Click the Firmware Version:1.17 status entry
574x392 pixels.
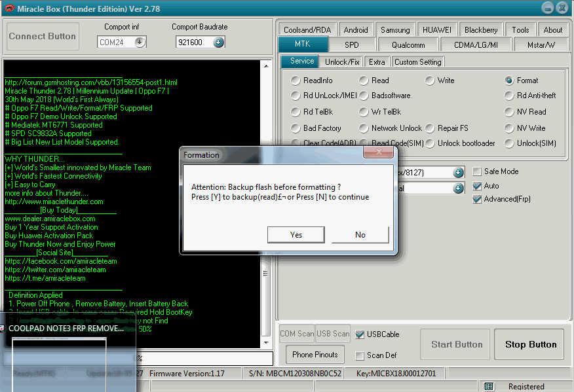pos(187,374)
